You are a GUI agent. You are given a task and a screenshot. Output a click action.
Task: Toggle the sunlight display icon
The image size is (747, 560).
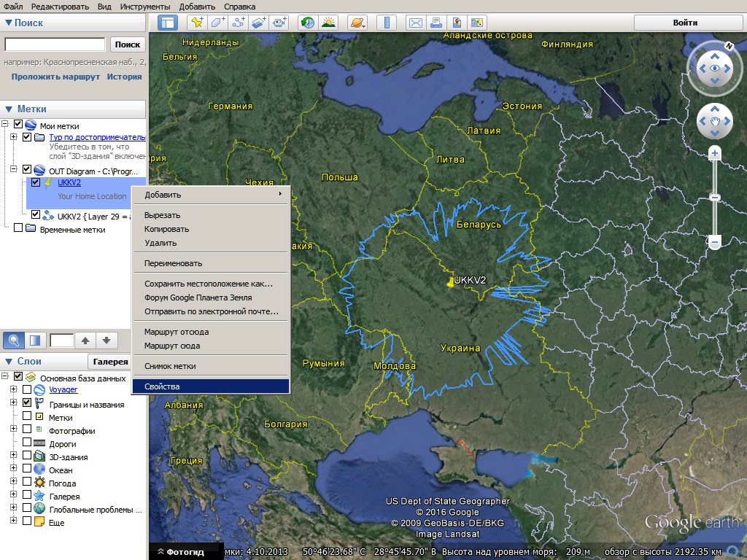[329, 23]
